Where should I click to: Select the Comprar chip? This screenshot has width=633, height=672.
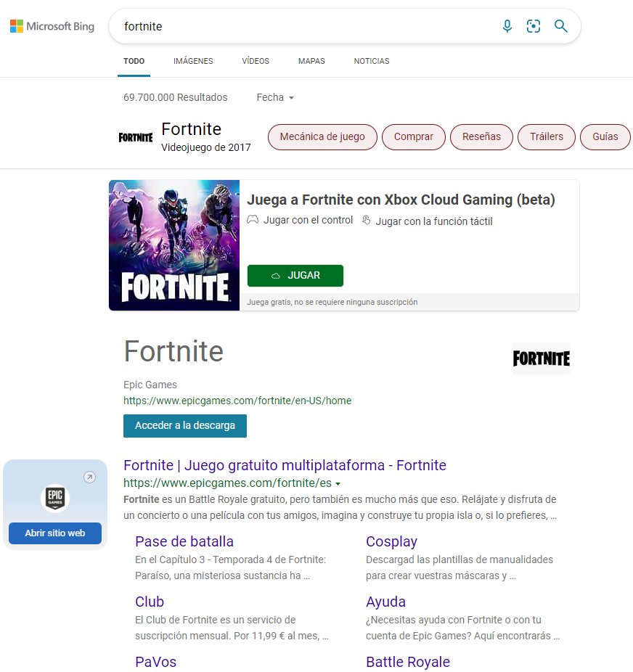pyautogui.click(x=414, y=136)
